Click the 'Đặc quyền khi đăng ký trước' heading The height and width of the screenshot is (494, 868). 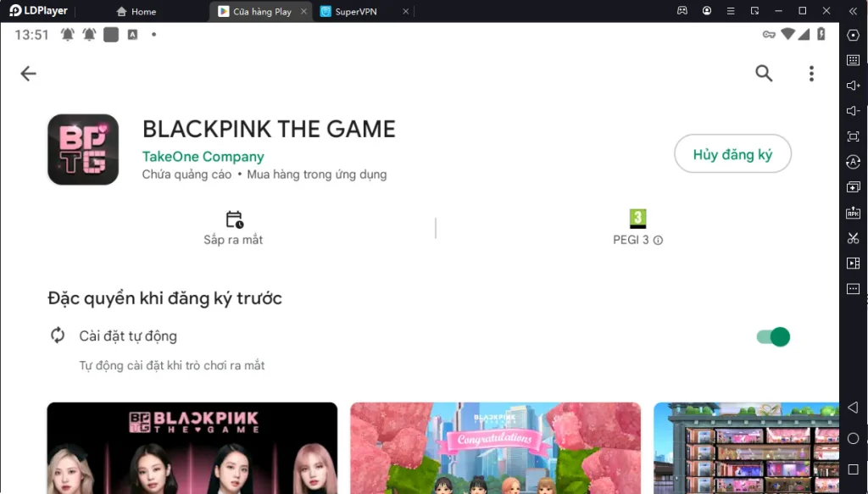(x=165, y=299)
